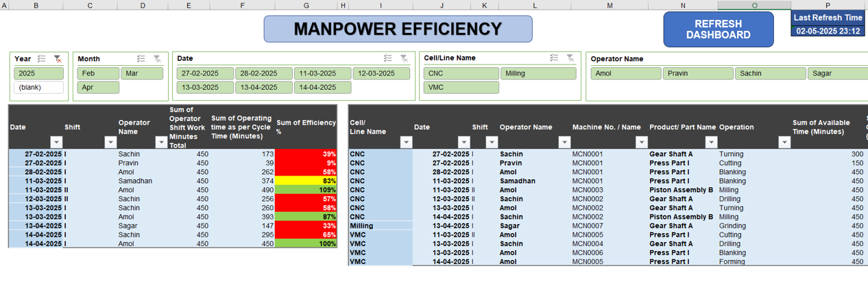Enable multi-select in the Date slicer
868x286 pixels.
click(388, 59)
